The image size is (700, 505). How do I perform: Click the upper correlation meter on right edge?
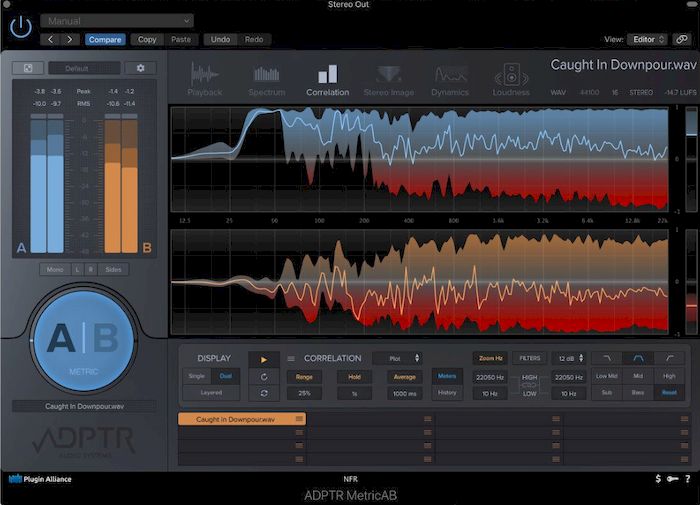click(x=692, y=159)
